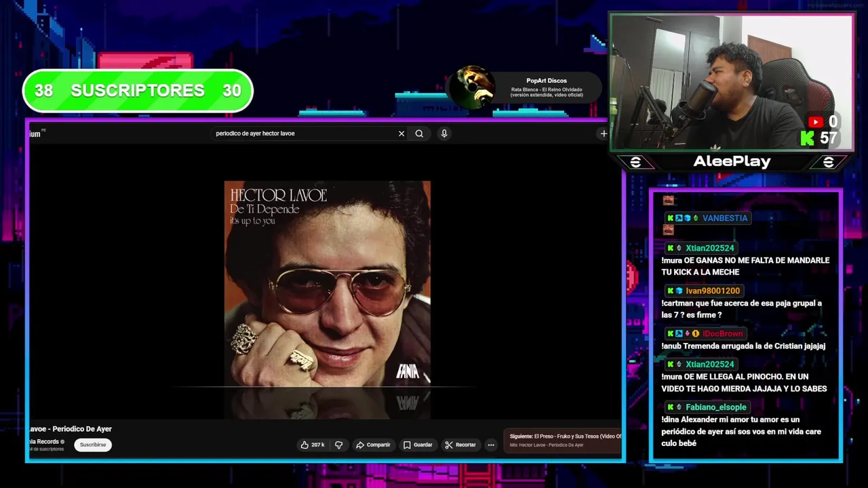The height and width of the screenshot is (488, 868).
Task: Focus the search field reading periodico de ayer
Action: (305, 134)
